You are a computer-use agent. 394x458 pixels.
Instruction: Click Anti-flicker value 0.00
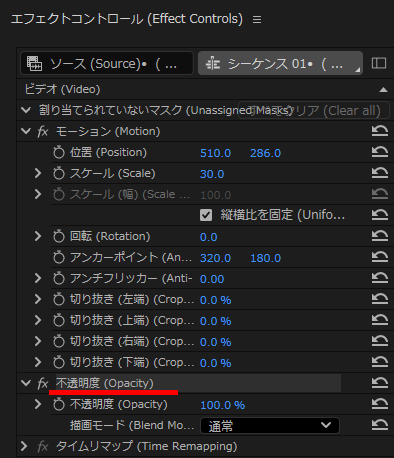tap(212, 279)
